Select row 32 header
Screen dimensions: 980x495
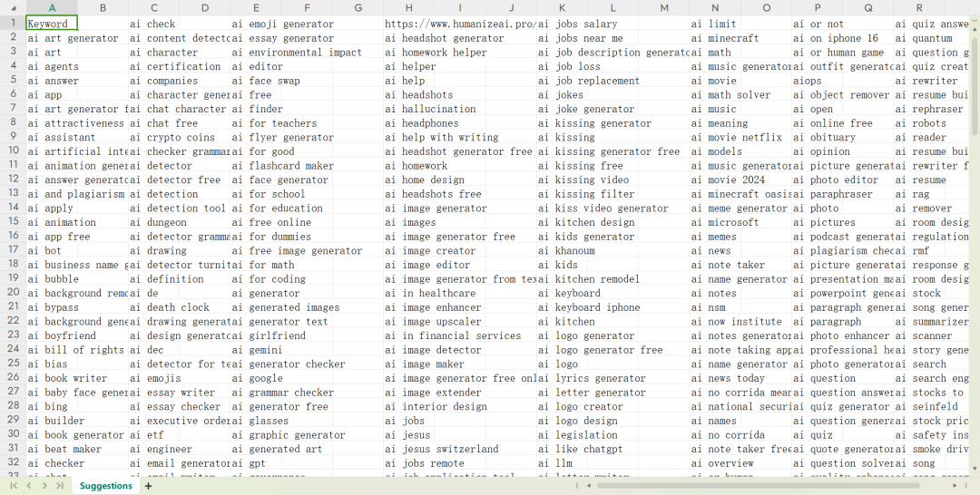tap(13, 462)
